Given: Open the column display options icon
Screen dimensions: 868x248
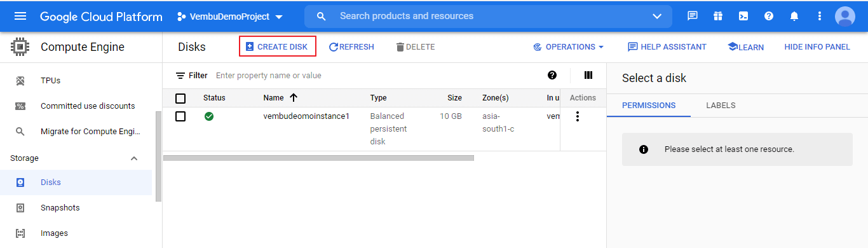Looking at the screenshot, I should [x=588, y=75].
